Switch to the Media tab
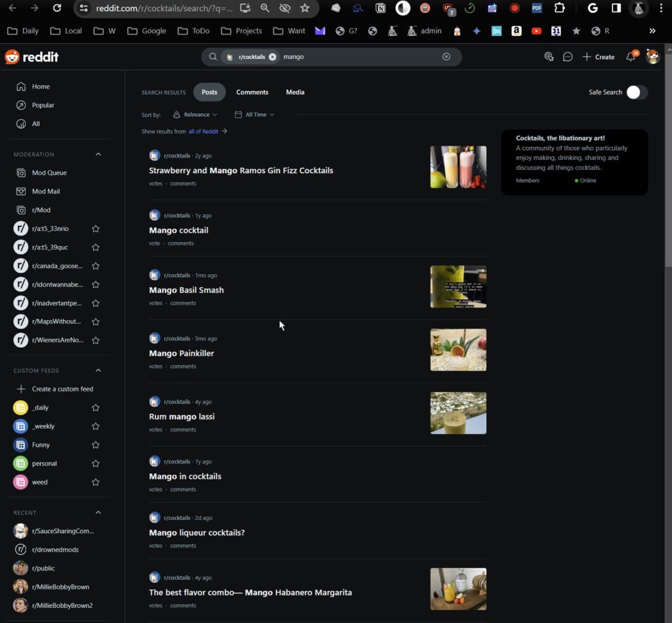This screenshot has height=623, width=672. (295, 92)
